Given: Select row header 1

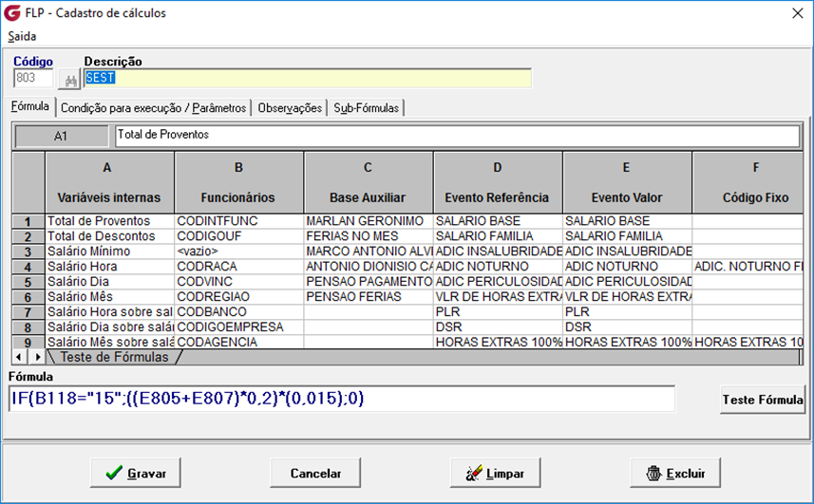Looking at the screenshot, I should click(28, 221).
